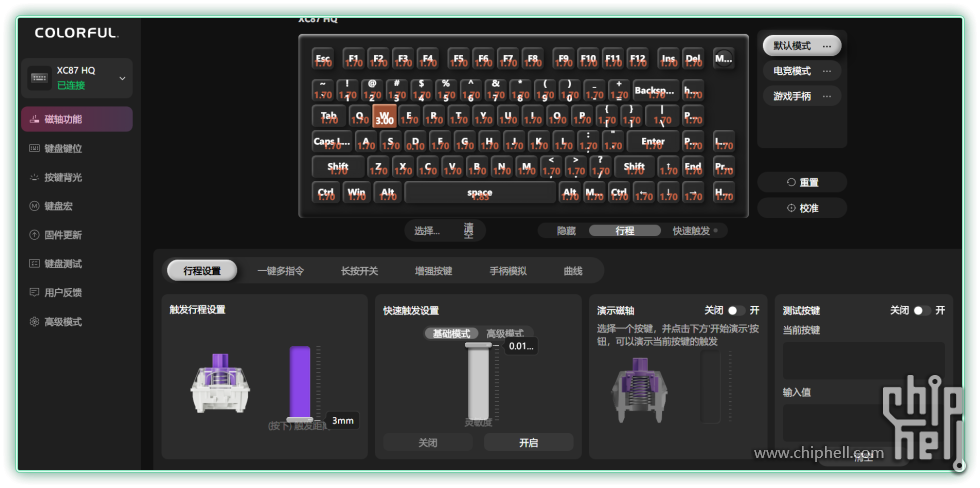Open the 选择... selection dropdown under keyboard
The height and width of the screenshot is (488, 980).
(x=427, y=231)
